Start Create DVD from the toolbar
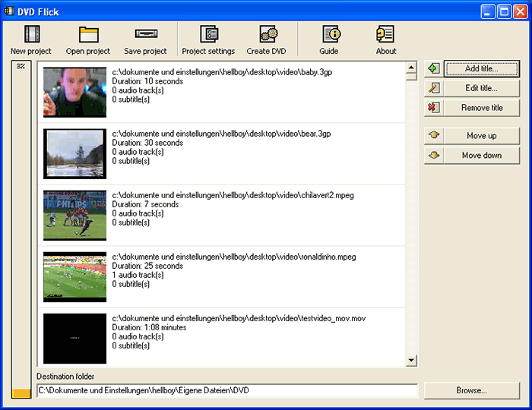Viewport: 532px width, 410px height. coord(267,34)
